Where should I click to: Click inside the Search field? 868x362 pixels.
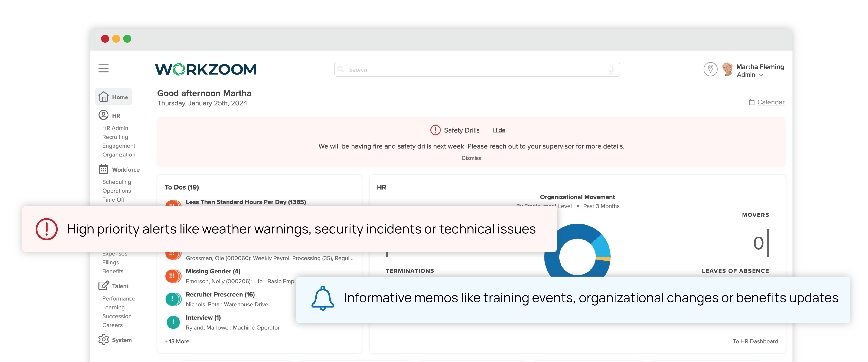point(477,69)
